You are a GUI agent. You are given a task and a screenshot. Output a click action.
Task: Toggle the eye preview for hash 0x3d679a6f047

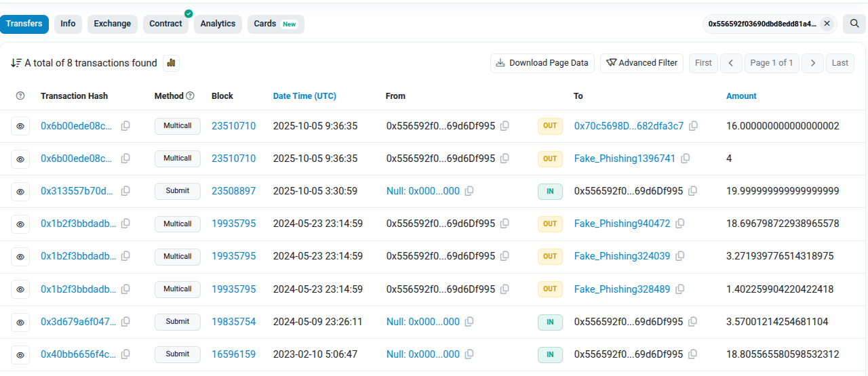point(20,322)
